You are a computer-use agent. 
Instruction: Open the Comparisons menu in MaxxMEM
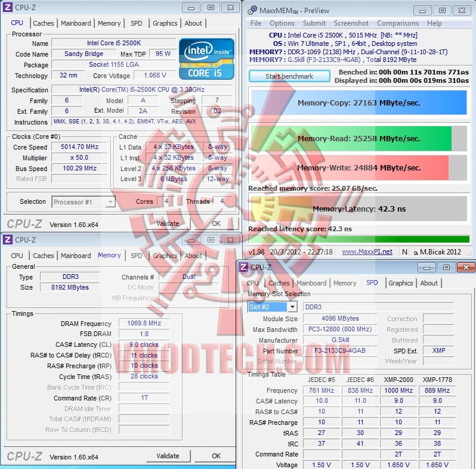pyautogui.click(x=398, y=23)
